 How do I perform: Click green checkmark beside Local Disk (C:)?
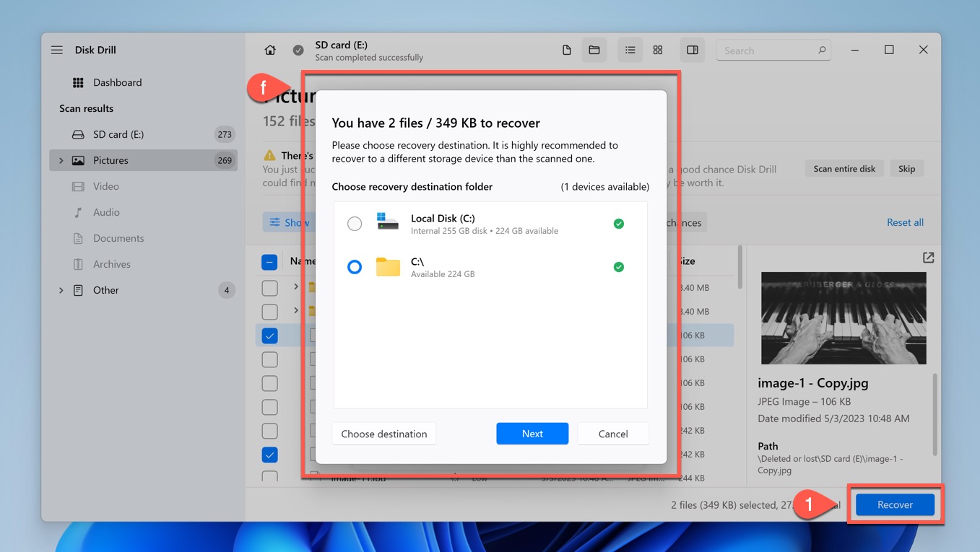tap(619, 224)
